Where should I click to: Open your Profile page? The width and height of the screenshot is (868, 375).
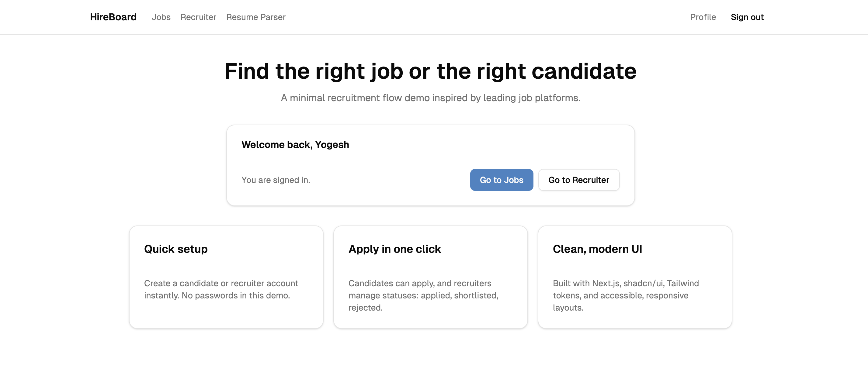(703, 17)
